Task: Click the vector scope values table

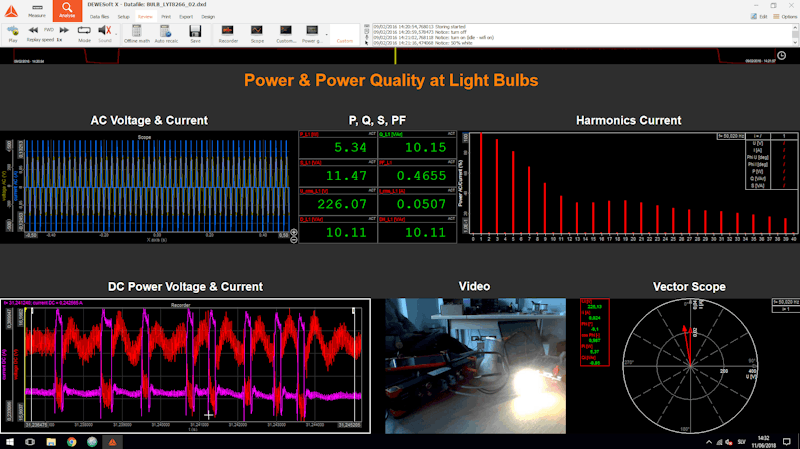Action: [594, 332]
